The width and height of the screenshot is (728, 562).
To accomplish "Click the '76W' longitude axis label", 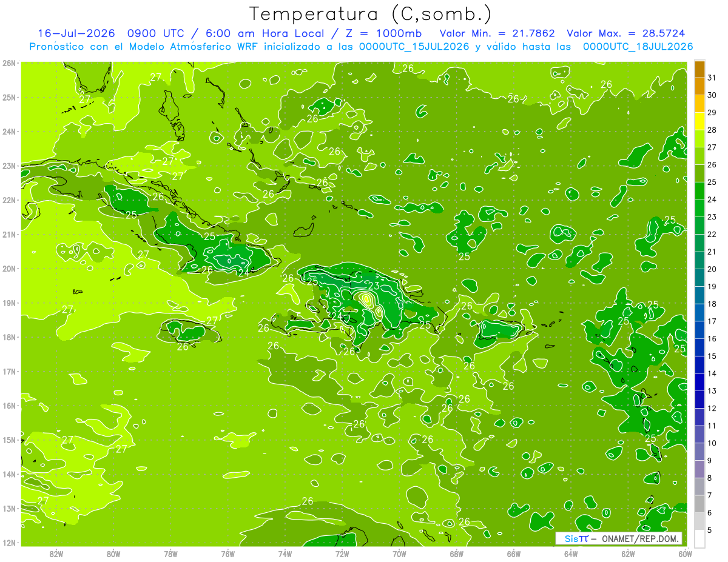I will pos(227,553).
